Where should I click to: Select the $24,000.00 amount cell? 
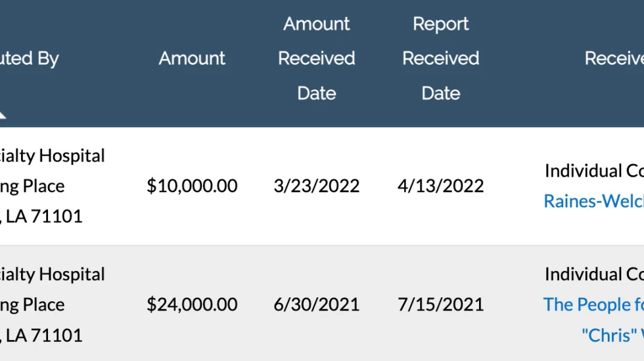192,305
